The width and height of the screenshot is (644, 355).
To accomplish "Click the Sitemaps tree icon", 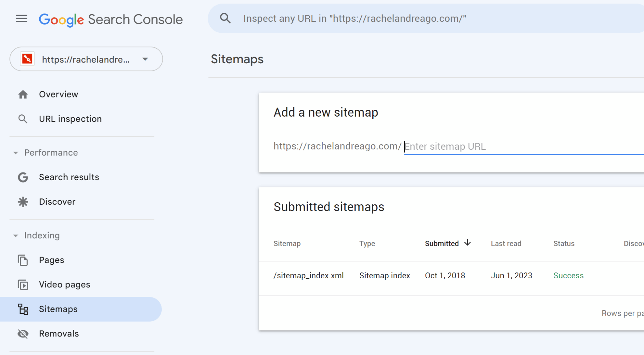I will 23,309.
